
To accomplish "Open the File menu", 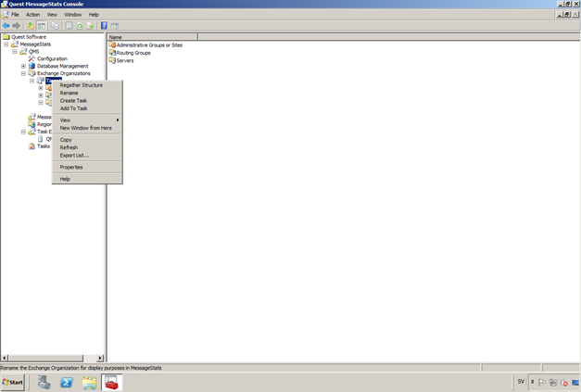I will pos(15,15).
